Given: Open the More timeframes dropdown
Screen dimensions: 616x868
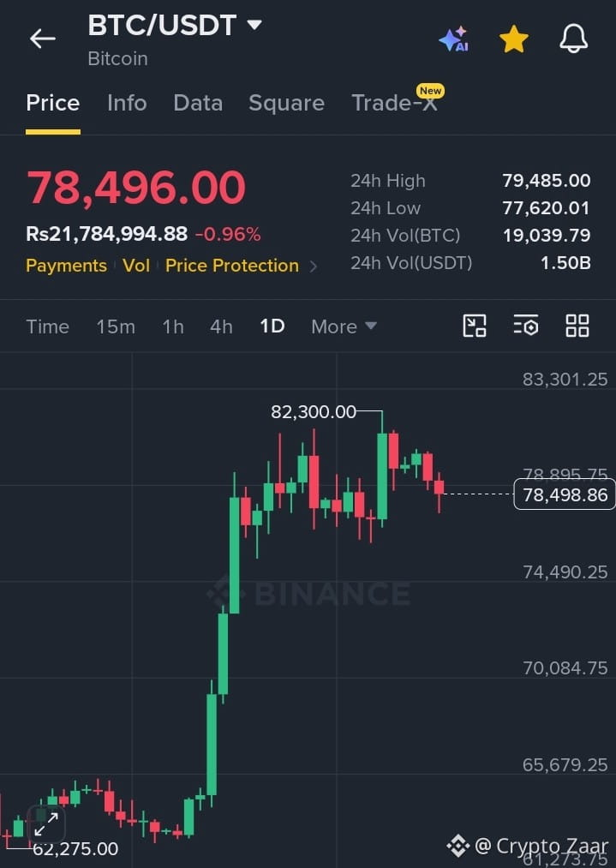Looking at the screenshot, I should click(x=344, y=326).
